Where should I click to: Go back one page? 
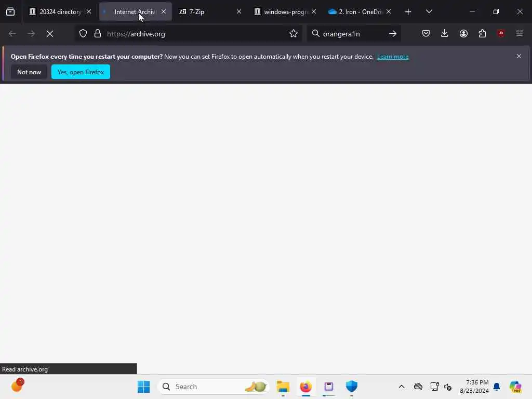pyautogui.click(x=12, y=34)
